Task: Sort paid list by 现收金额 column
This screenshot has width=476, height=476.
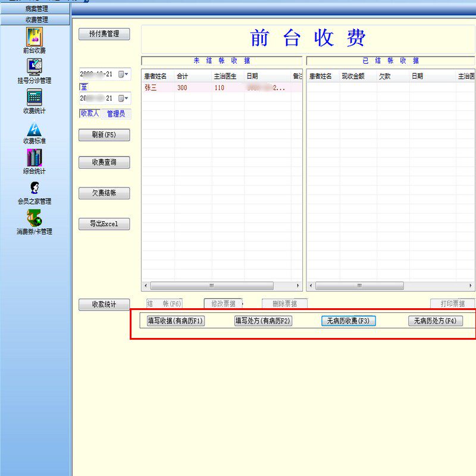Action: [358, 76]
